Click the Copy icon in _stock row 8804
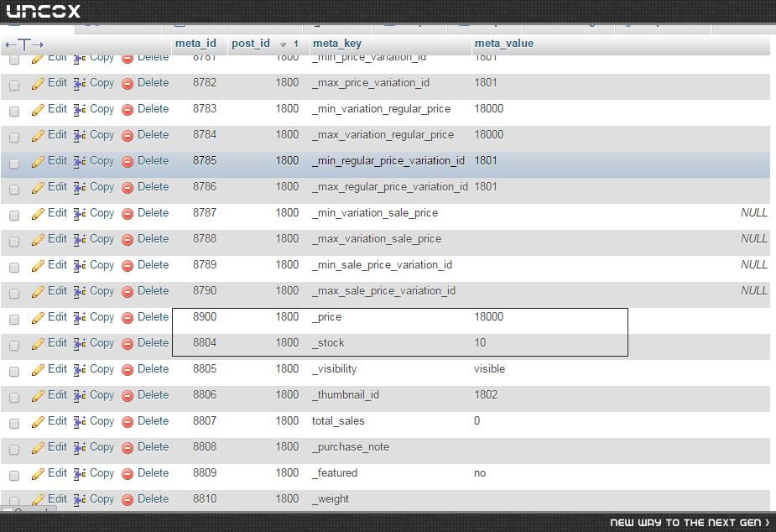Screen dimensions: 776x532 click(79, 344)
